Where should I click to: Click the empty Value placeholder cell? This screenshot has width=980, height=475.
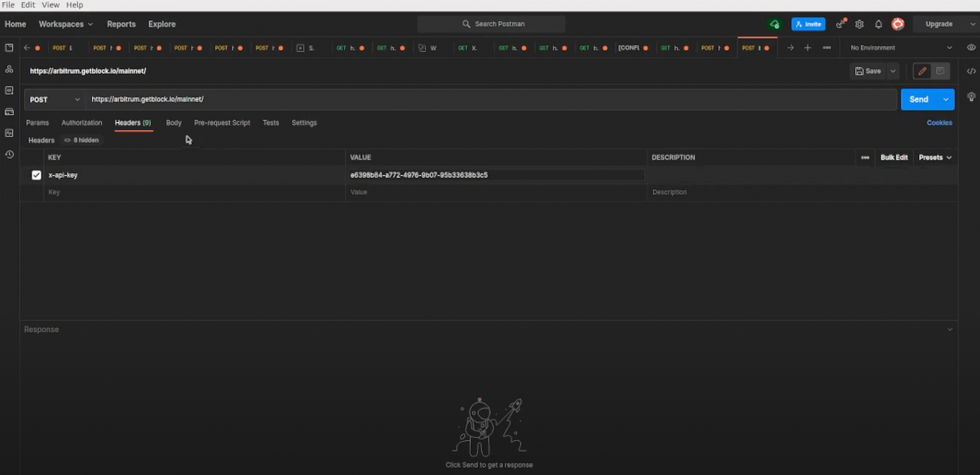click(496, 192)
